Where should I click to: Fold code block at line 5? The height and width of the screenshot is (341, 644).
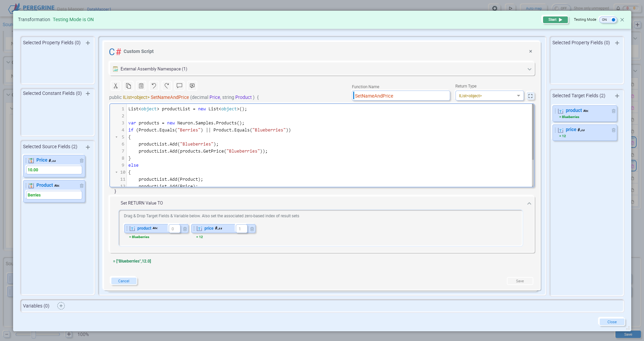point(116,137)
